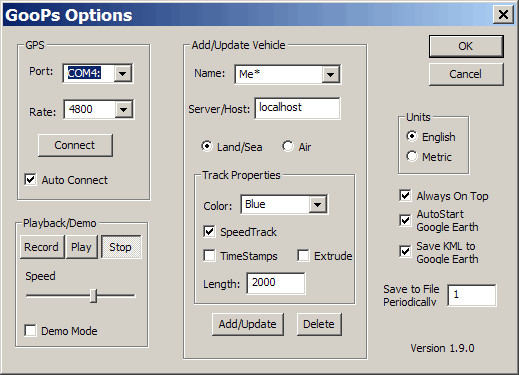Click Play in Playback/Demo
519x375 pixels.
click(x=82, y=247)
